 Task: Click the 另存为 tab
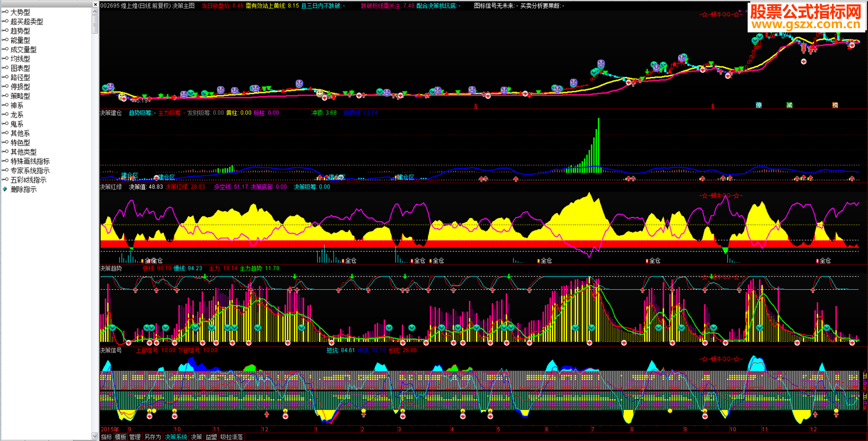152,437
